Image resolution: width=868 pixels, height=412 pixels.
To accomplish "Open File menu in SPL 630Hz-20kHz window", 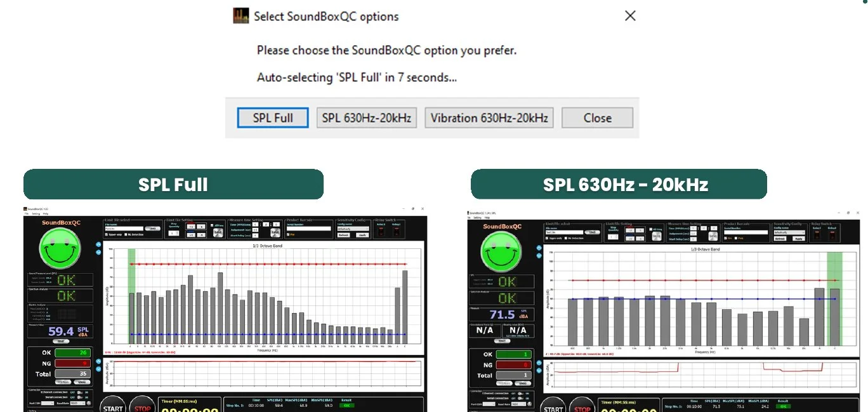I will [469, 217].
